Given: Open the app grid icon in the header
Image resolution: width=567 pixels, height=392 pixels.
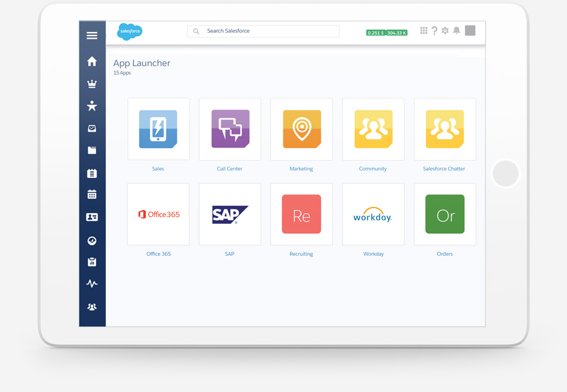Looking at the screenshot, I should (424, 31).
